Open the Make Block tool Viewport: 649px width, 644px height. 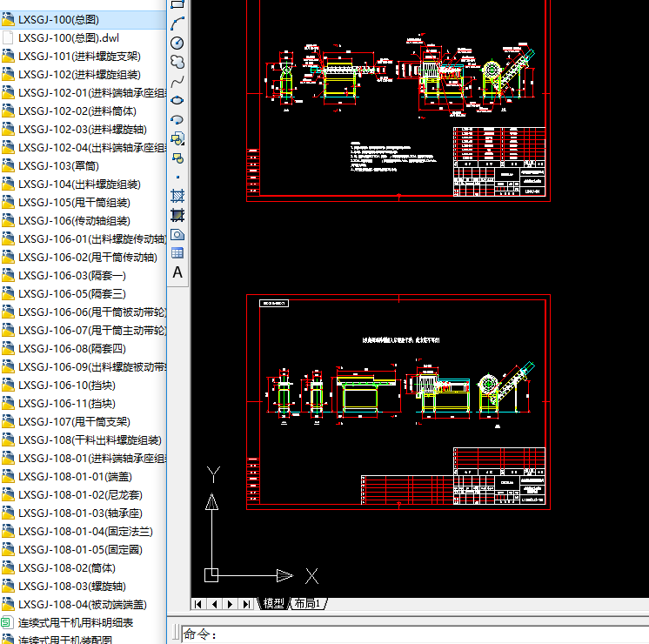point(177,158)
